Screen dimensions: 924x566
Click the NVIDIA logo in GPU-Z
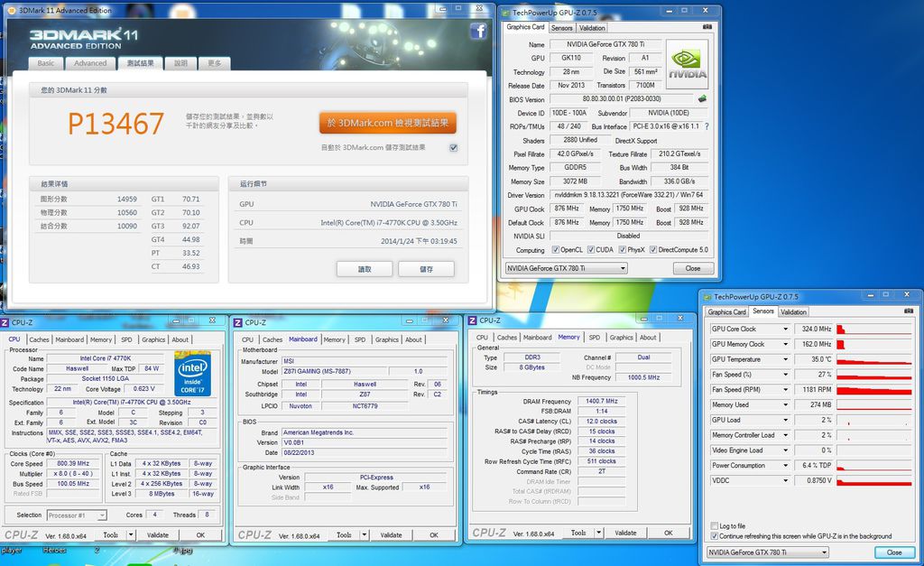click(x=687, y=64)
